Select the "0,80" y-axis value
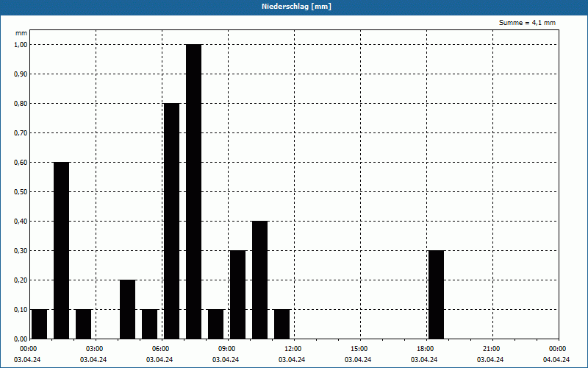588x368 pixels. (21, 104)
